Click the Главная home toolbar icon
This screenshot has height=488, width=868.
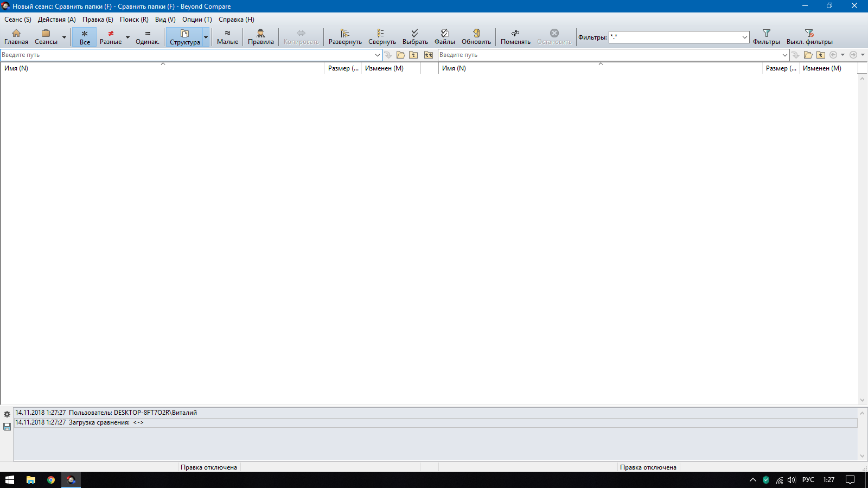point(16,37)
